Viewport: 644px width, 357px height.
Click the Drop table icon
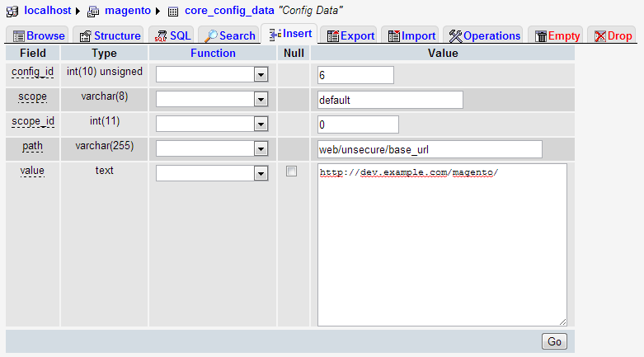(599, 36)
